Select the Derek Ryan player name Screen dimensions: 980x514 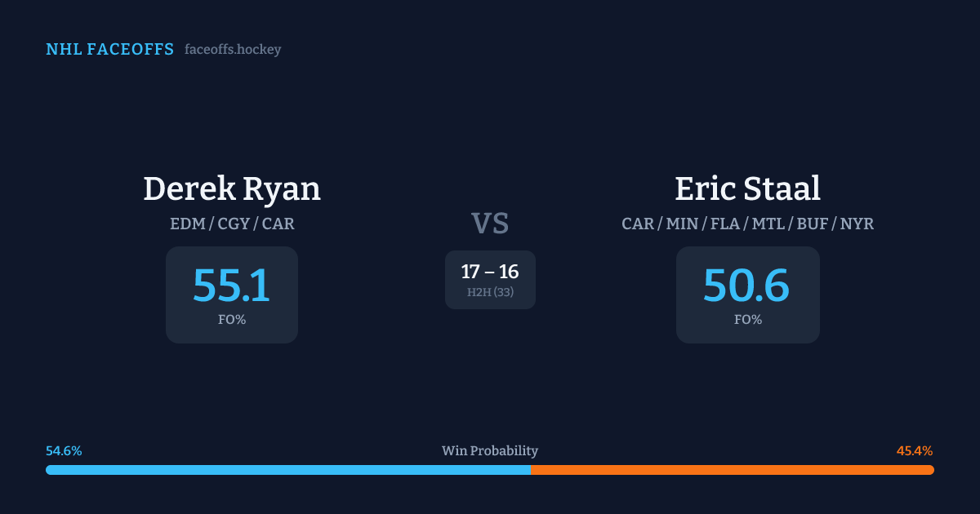[x=232, y=188]
